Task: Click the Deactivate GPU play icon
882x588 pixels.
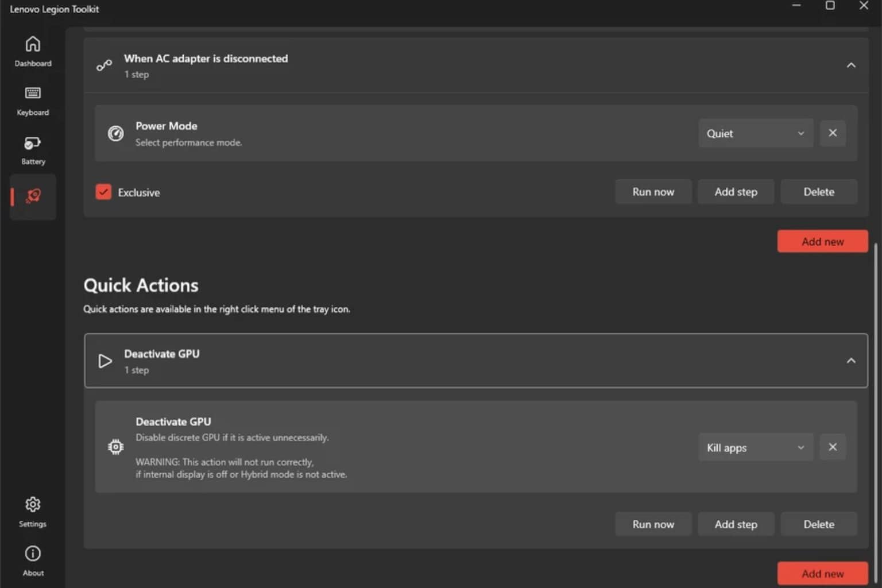Action: (105, 361)
